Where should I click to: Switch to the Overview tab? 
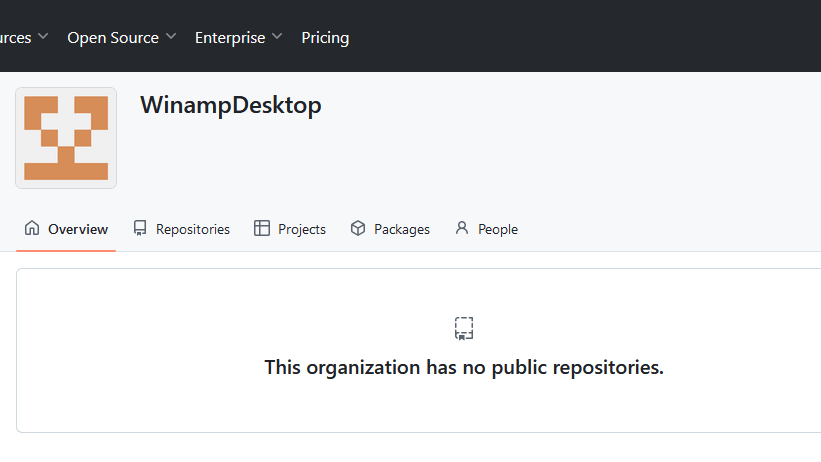click(x=77, y=229)
